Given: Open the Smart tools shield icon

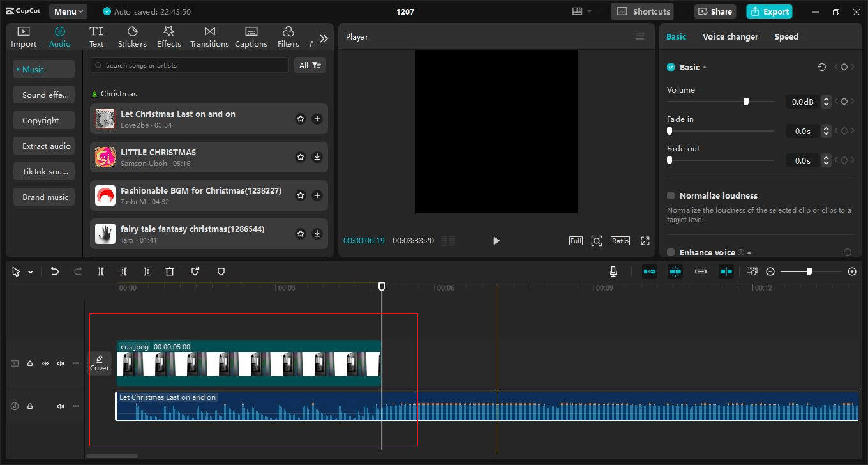Looking at the screenshot, I should click(x=220, y=271).
